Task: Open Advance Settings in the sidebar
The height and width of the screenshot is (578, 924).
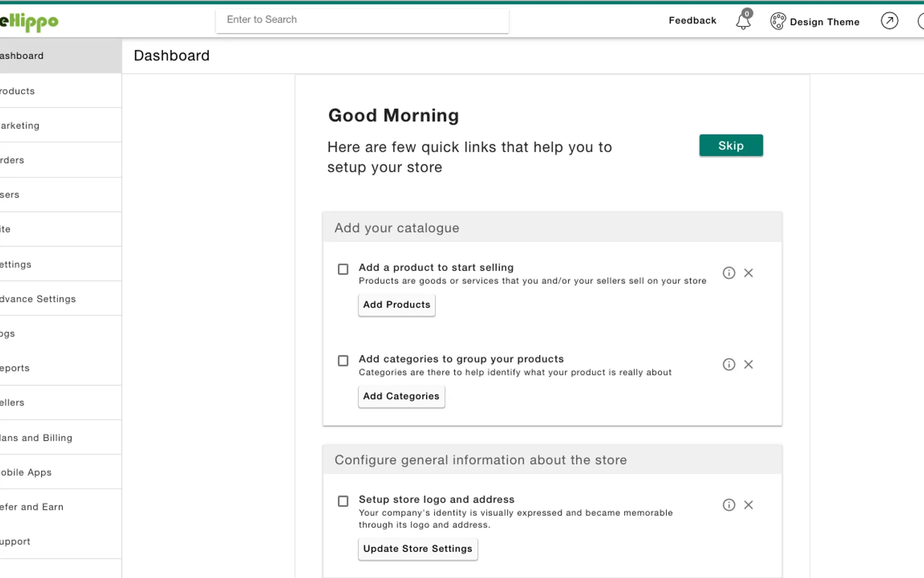Action: coord(61,299)
